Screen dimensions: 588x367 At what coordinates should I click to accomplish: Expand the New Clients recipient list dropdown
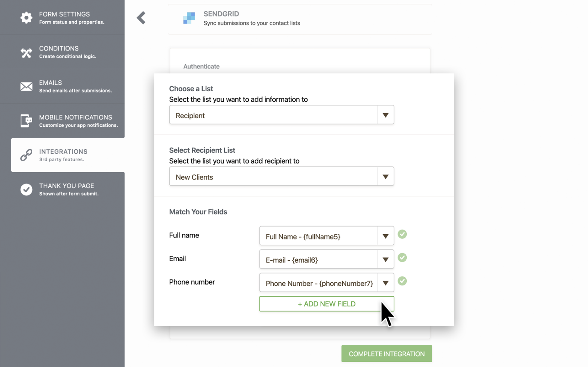click(x=281, y=177)
